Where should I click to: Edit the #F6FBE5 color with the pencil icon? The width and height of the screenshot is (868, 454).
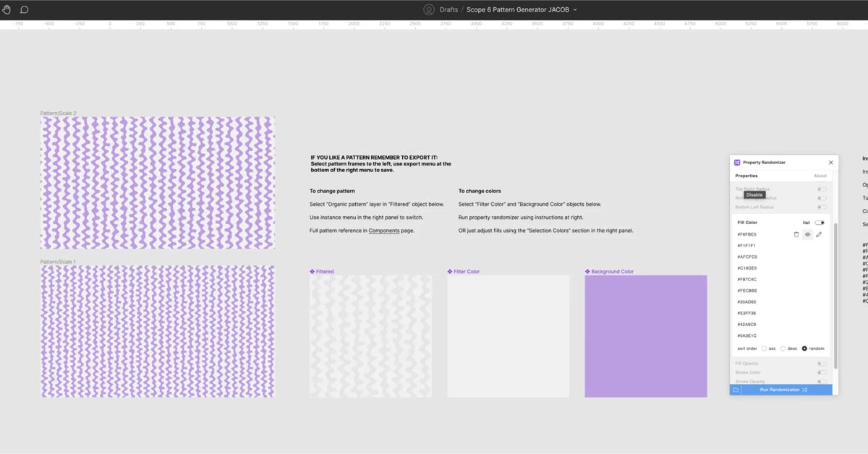pos(819,234)
